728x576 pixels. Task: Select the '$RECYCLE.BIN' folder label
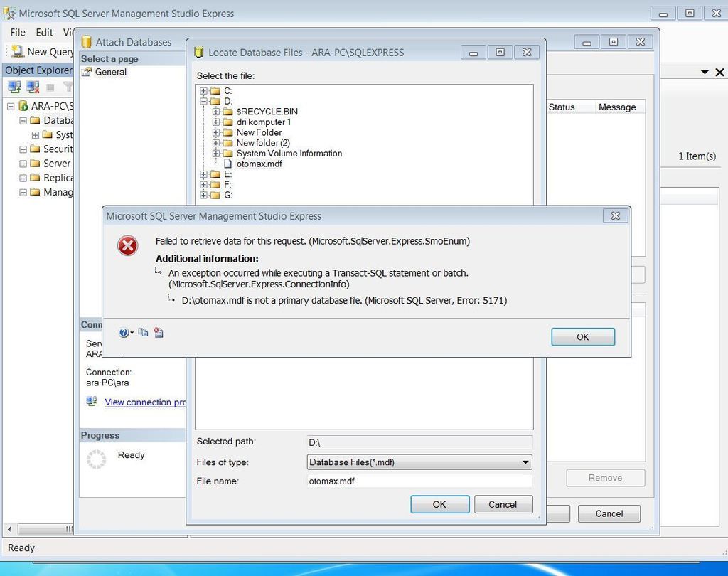point(267,112)
